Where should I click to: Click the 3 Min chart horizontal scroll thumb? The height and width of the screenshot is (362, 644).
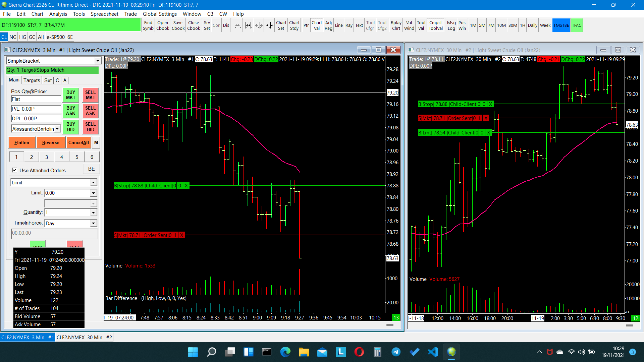(390, 325)
